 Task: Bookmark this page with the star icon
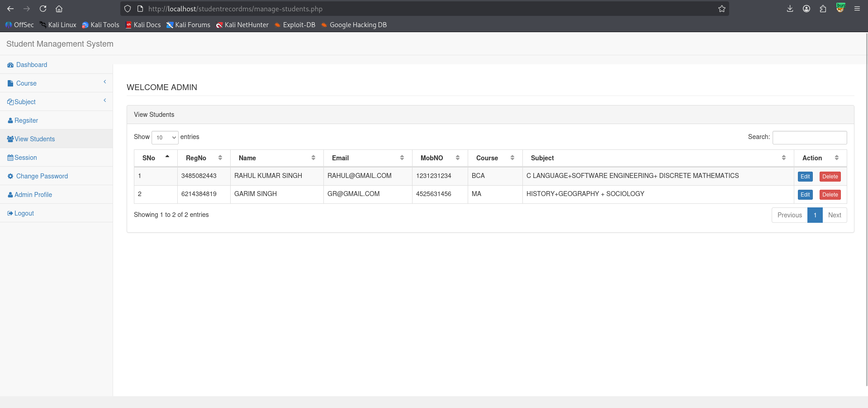pyautogui.click(x=722, y=9)
